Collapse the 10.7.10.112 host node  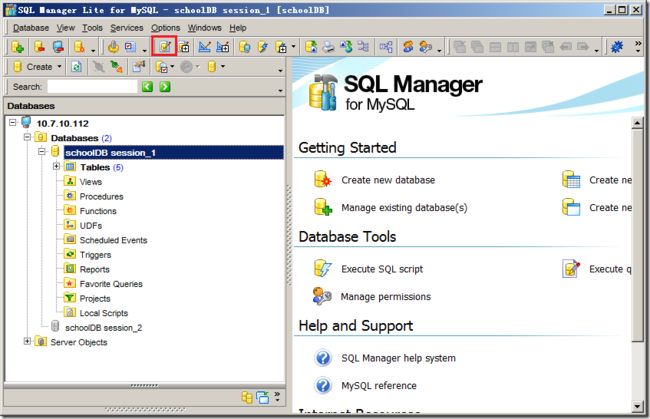pyautogui.click(x=13, y=123)
